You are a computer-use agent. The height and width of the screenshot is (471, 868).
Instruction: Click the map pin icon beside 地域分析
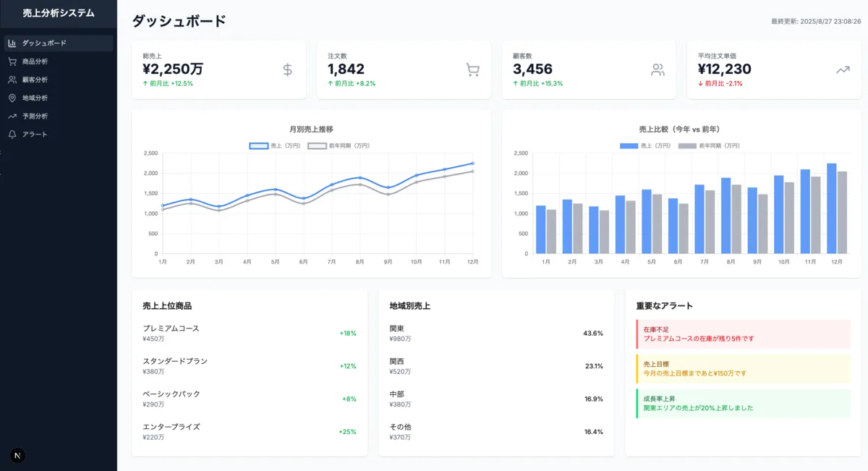pyautogui.click(x=12, y=98)
